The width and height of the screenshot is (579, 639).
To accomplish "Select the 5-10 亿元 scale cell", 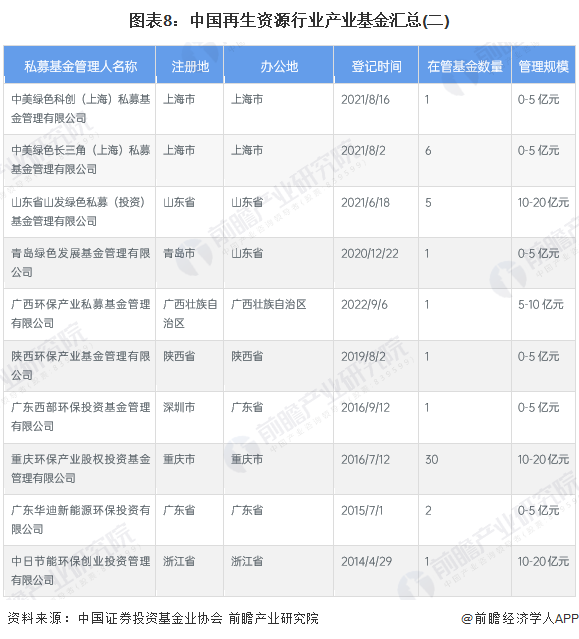I will 543,315.
